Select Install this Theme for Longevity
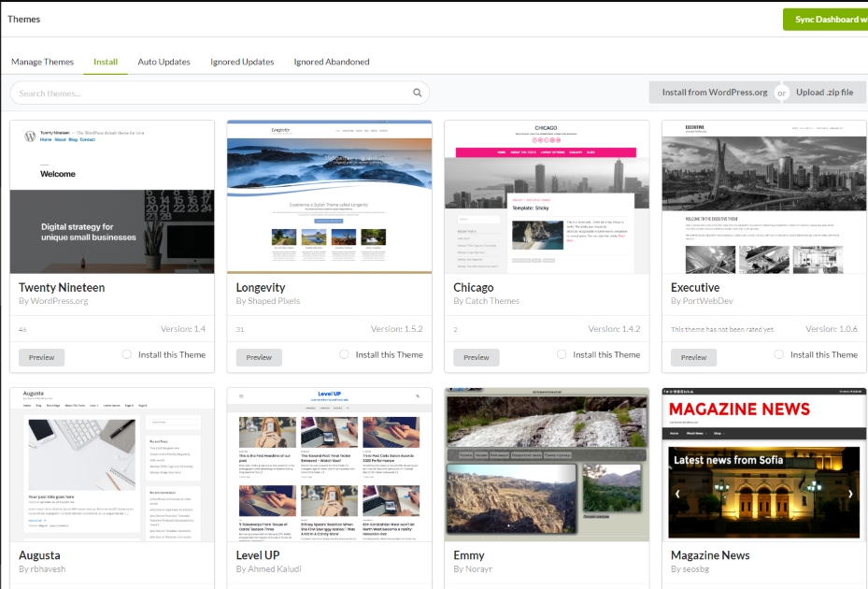Screen dimensions: 868x589 click(x=345, y=354)
